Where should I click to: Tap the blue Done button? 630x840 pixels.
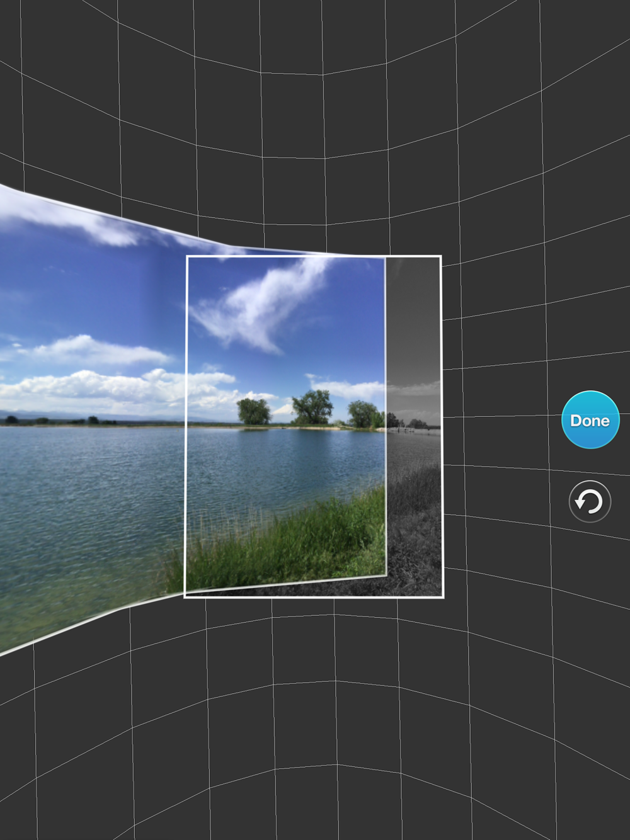coord(590,420)
